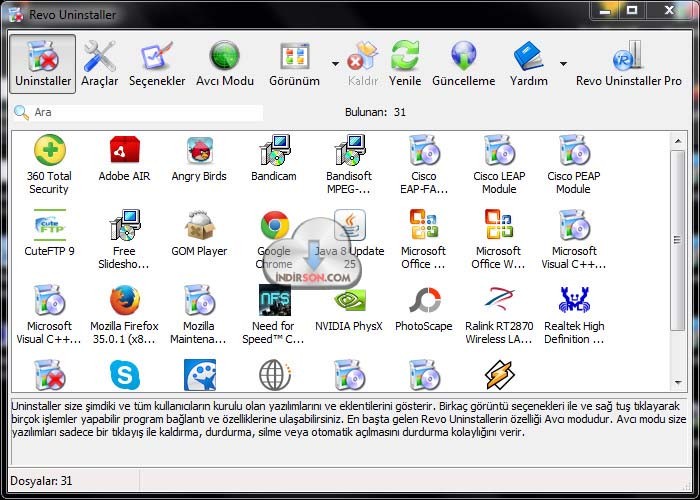Open Seçenekler options

click(x=157, y=64)
